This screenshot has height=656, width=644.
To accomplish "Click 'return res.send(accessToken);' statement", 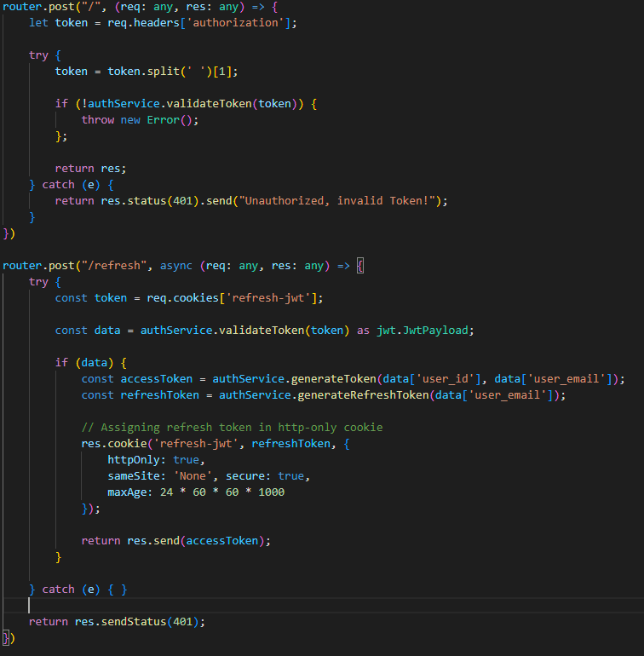I will coord(175,541).
